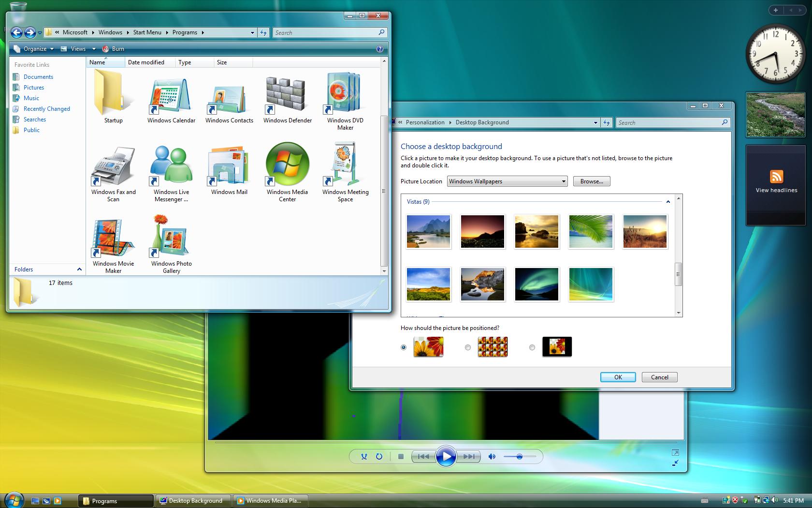
Task: Expand the Programs breadcrumb arrow
Action: click(x=203, y=32)
